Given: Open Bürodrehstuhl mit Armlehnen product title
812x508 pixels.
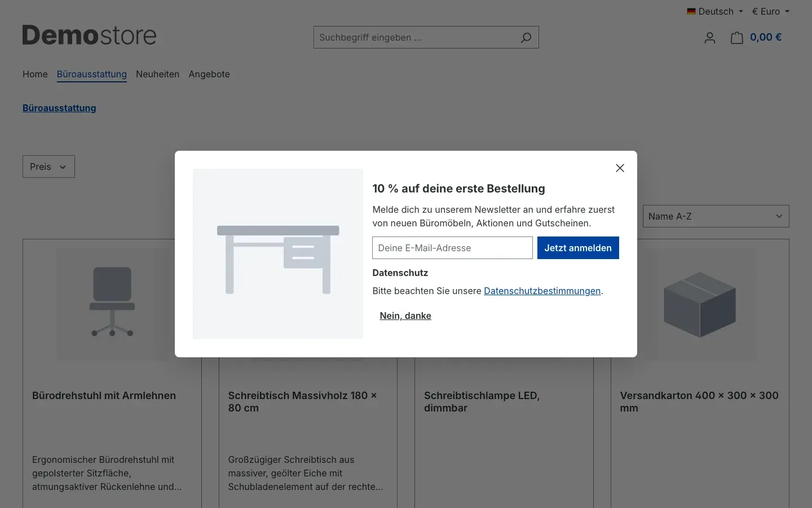Looking at the screenshot, I should pos(104,396).
